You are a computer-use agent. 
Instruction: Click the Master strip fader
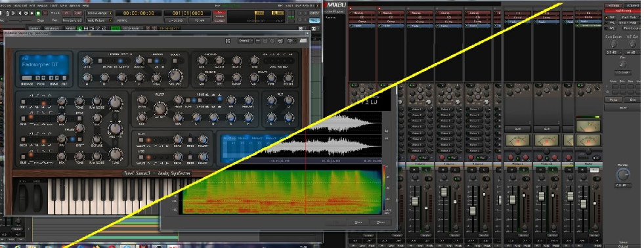pos(583,203)
